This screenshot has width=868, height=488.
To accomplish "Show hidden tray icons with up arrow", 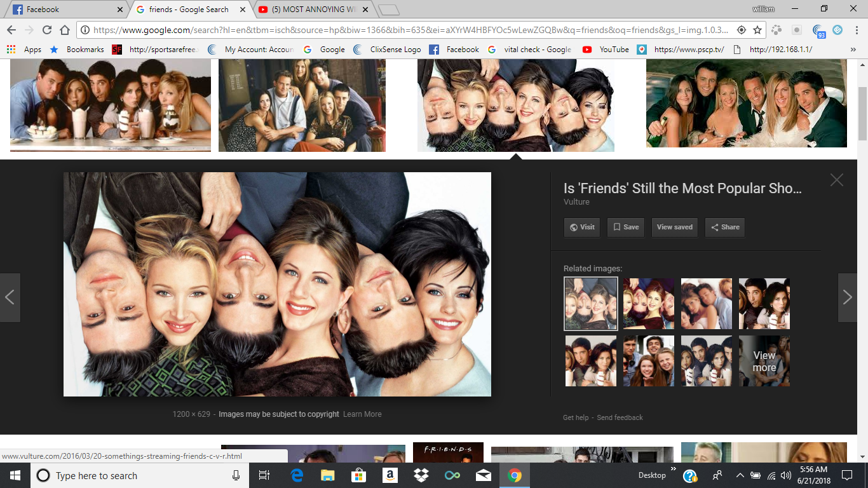I will (x=740, y=475).
